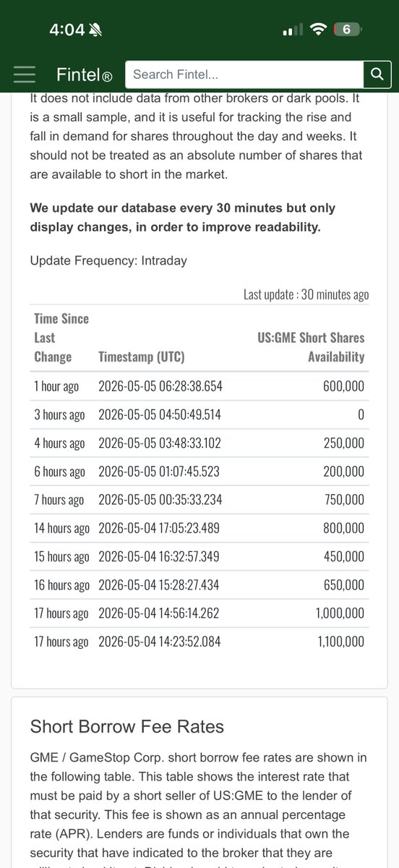Select the bold database update notice paragraph
The height and width of the screenshot is (868, 399).
pos(183,217)
